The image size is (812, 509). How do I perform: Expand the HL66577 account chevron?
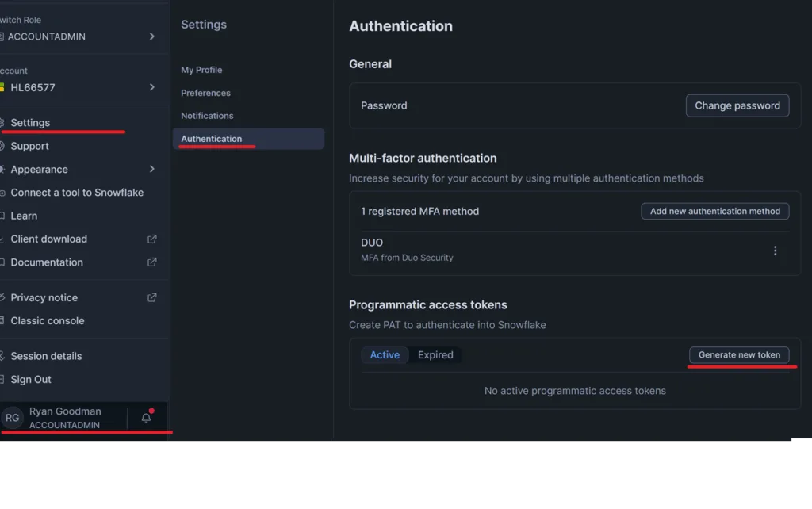(x=151, y=87)
